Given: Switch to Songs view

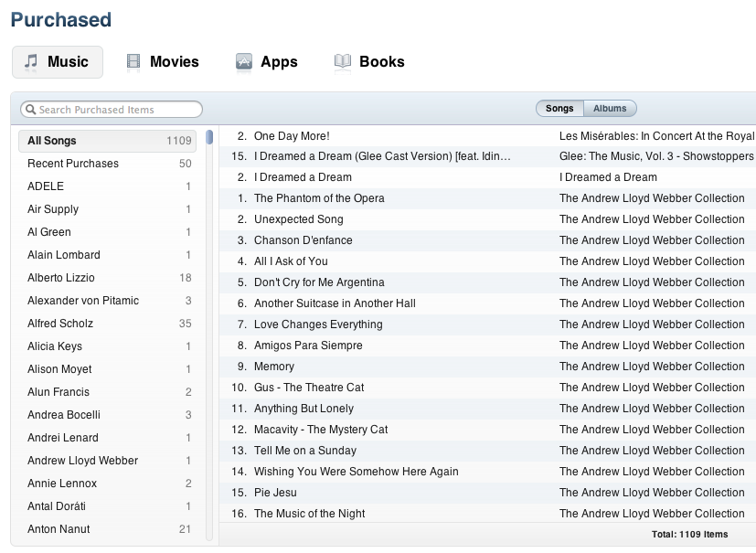Looking at the screenshot, I should click(559, 109).
